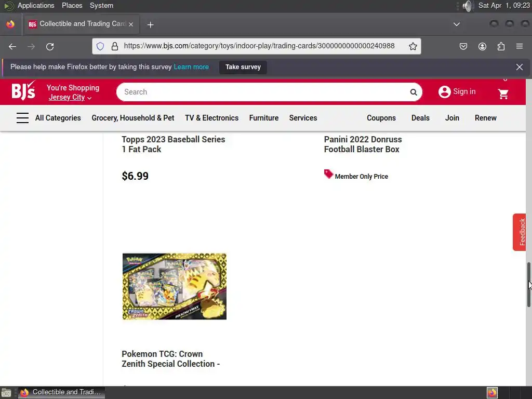
Task: Click the Sign in user icon
Action: click(444, 91)
